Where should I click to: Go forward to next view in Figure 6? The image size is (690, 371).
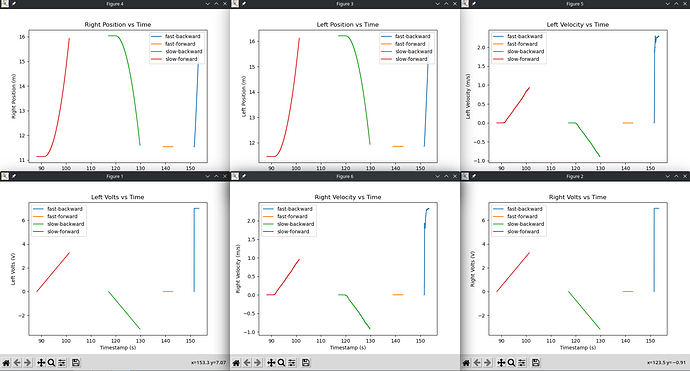[x=257, y=363]
